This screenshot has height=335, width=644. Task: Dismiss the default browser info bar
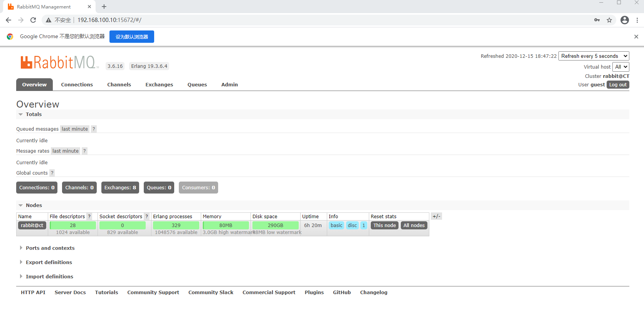[636, 37]
